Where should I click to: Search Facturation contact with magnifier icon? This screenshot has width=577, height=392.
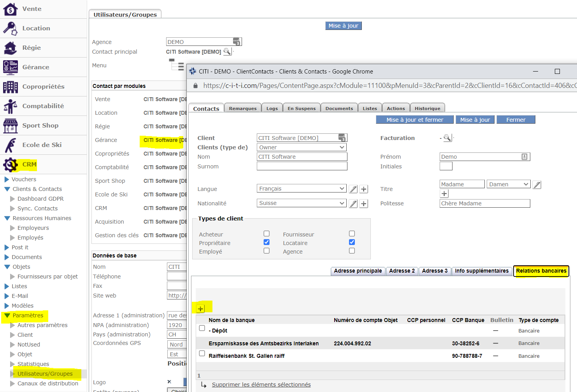[x=447, y=138]
